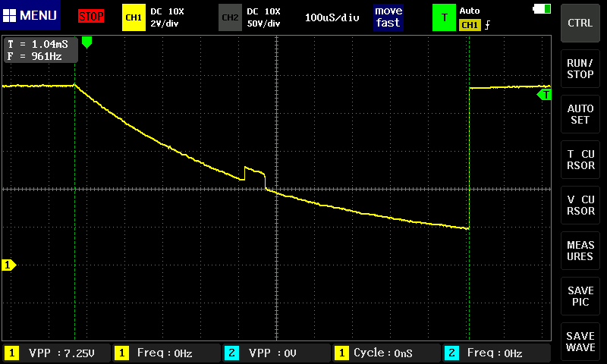Screen dimensions: 607x364
Task: Select the channel 1 VPP 7.25V measurement
Action: point(56,353)
